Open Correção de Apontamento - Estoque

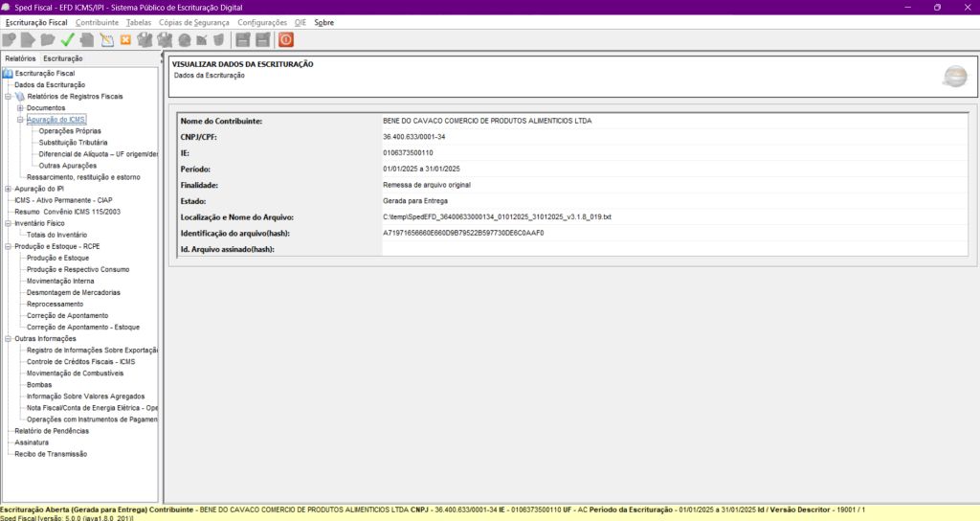pos(83,328)
